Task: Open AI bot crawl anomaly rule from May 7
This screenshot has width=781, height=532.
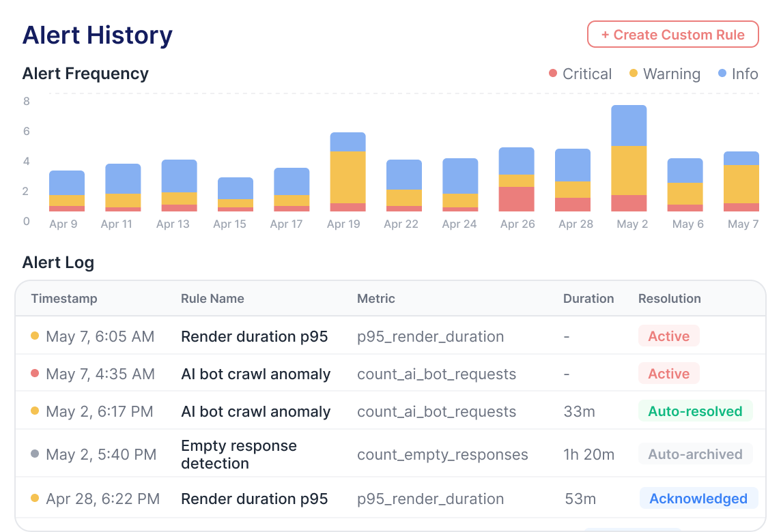Action: coord(255,374)
